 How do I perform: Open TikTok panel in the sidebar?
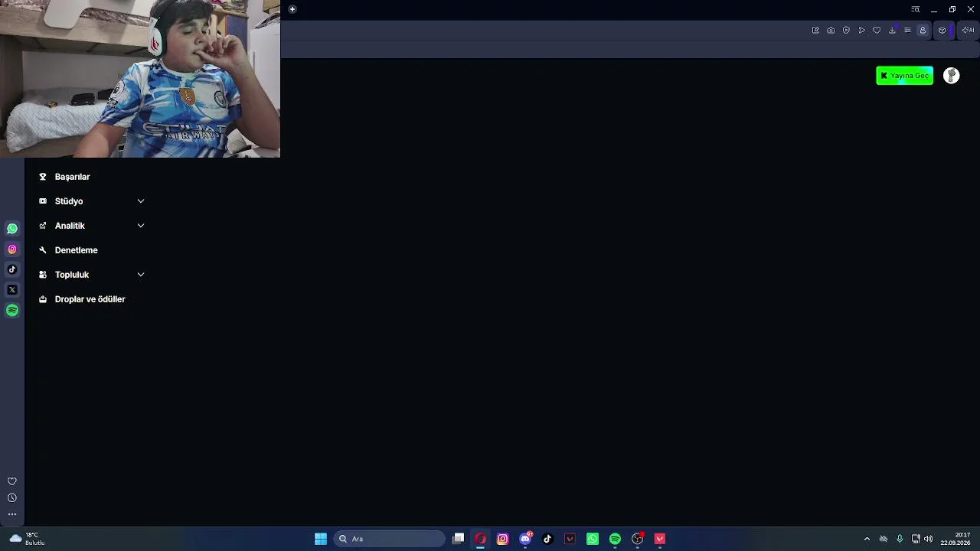point(12,269)
